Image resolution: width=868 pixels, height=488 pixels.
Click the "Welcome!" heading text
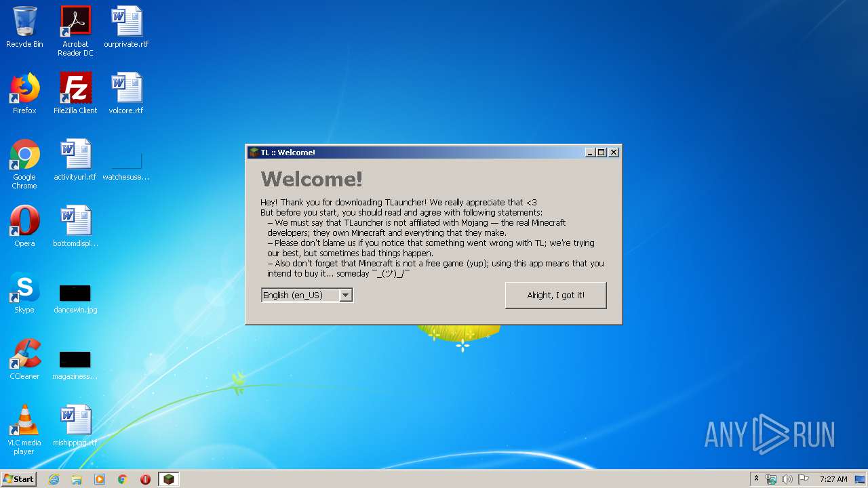pos(312,179)
